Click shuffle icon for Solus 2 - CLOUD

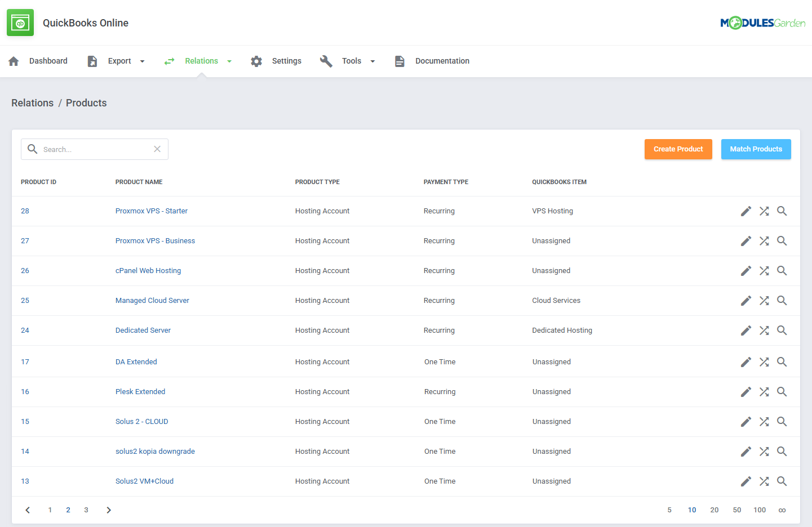click(x=764, y=422)
